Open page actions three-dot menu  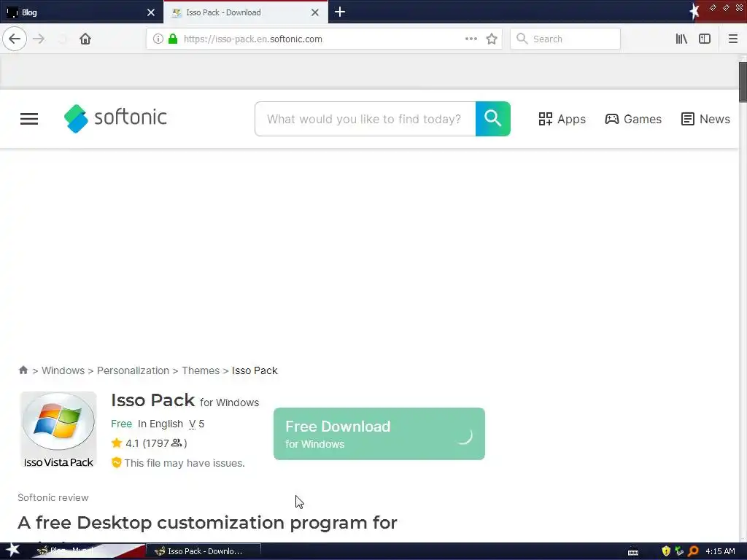(x=471, y=39)
